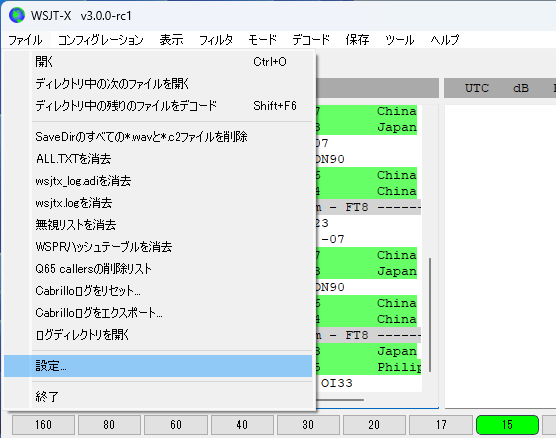
Task: Open the ツール menu
Action: [400, 40]
